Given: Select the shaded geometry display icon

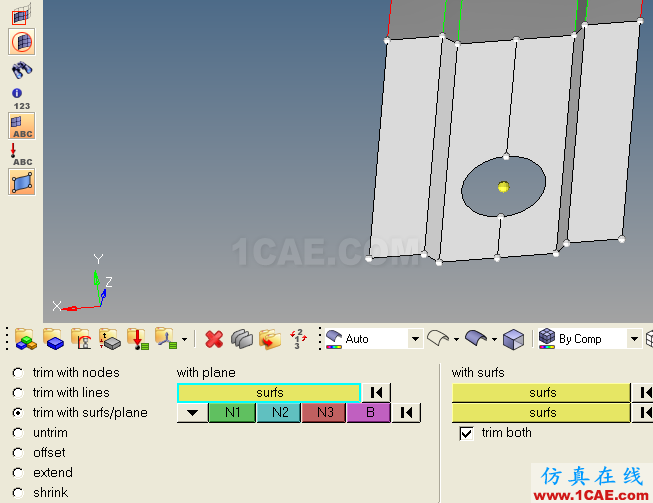Looking at the screenshot, I should pyautogui.click(x=476, y=338).
